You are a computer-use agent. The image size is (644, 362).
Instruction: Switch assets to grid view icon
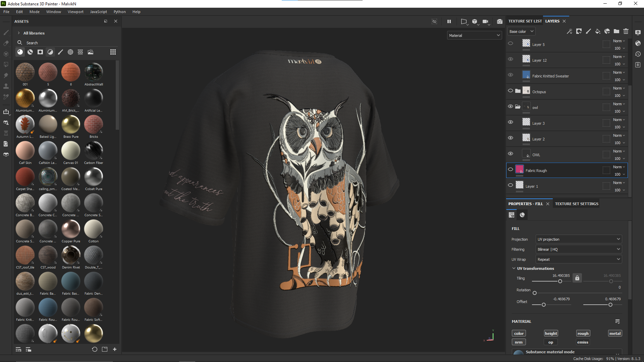tap(113, 52)
